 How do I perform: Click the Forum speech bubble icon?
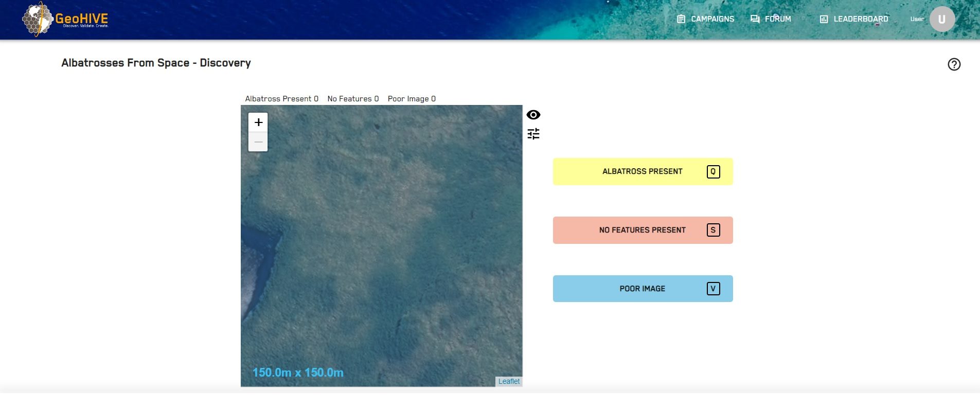click(755, 19)
